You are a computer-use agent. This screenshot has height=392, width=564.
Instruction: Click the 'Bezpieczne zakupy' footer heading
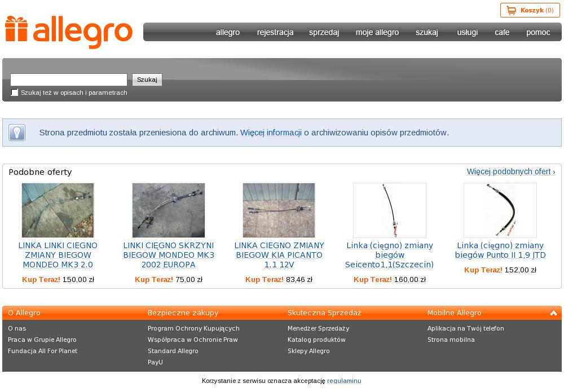183,313
